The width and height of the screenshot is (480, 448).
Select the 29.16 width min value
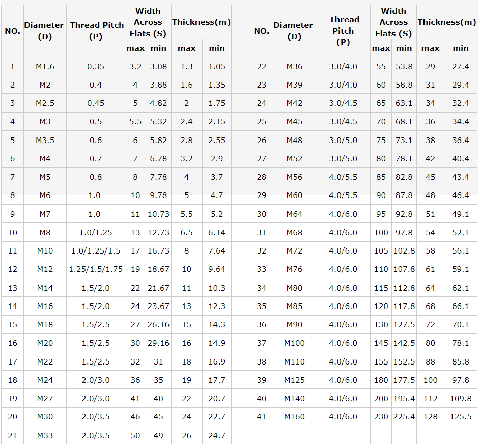[158, 343]
